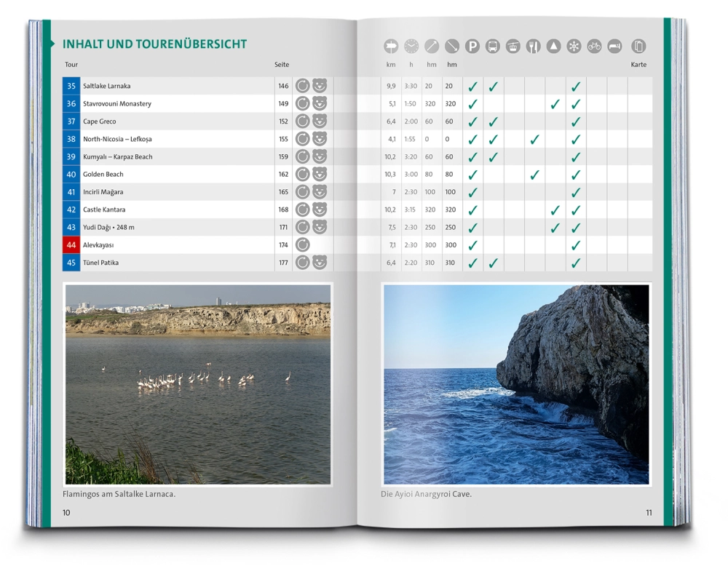Click the parking checkmark for Saltlake Larnaka
The width and height of the screenshot is (728, 582).
point(472,87)
